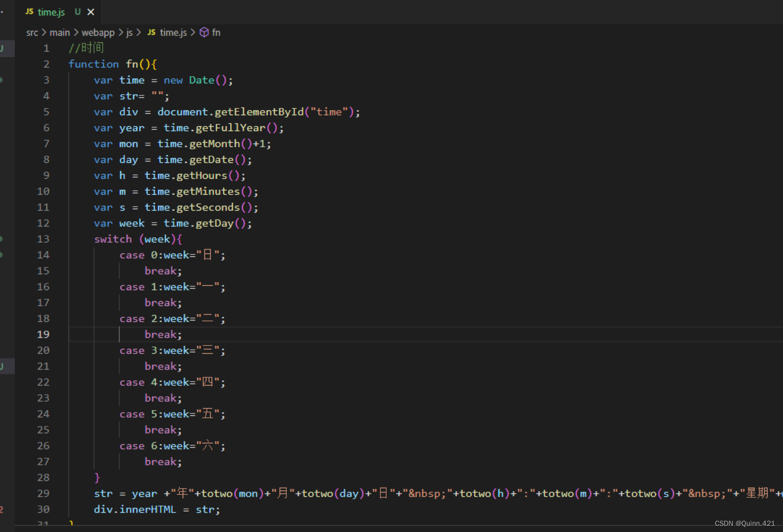Click 'getDay' on line 12
The height and width of the screenshot is (532, 783).
pos(215,223)
